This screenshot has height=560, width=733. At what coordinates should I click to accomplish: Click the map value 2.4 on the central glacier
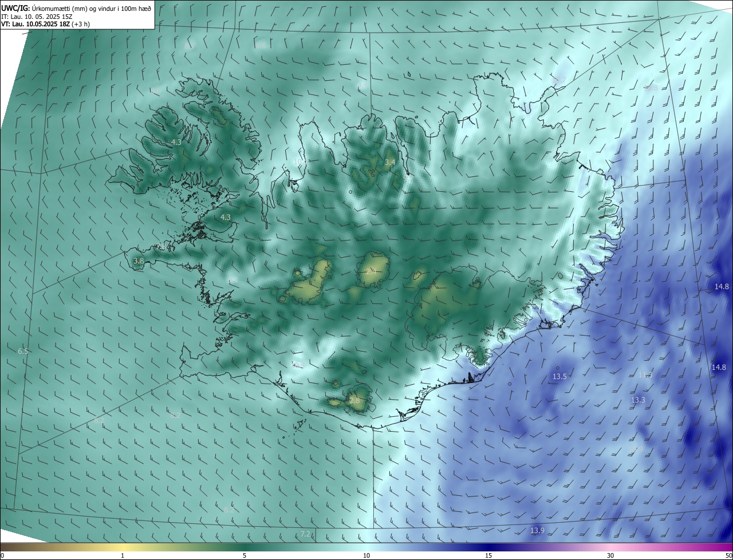371,272
